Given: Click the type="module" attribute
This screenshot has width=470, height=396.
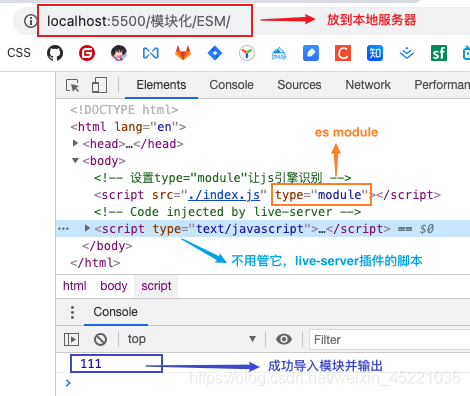Looking at the screenshot, I should tap(322, 195).
